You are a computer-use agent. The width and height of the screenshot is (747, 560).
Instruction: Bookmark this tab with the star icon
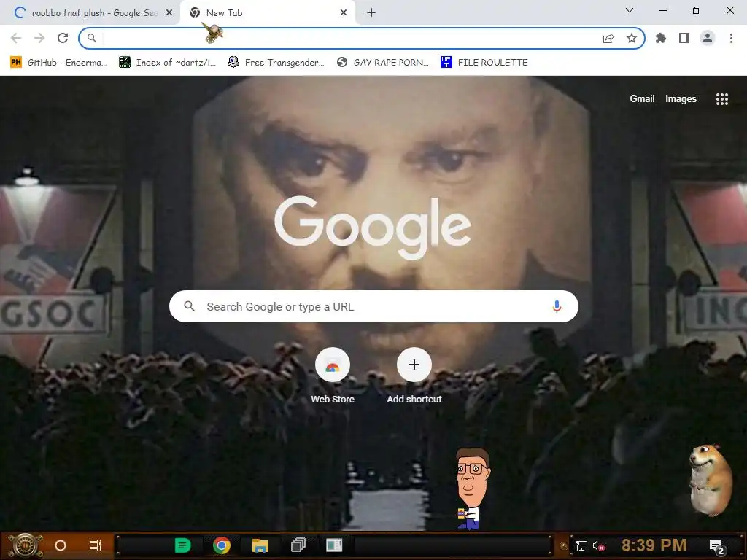pyautogui.click(x=632, y=38)
